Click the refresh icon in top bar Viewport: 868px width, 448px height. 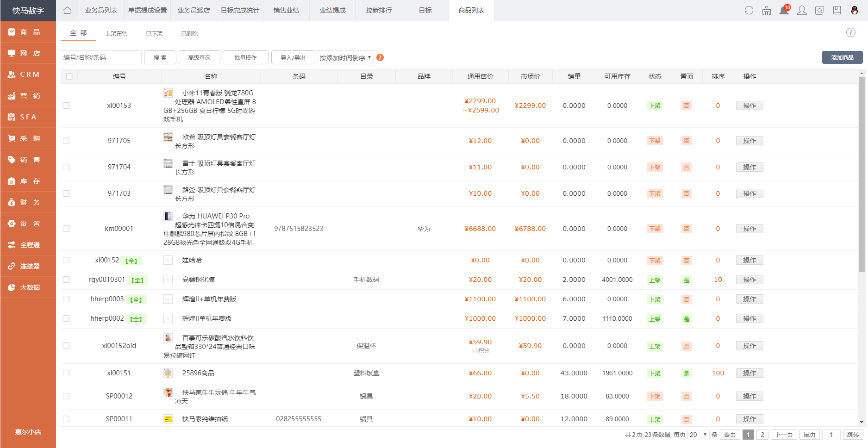pos(749,11)
